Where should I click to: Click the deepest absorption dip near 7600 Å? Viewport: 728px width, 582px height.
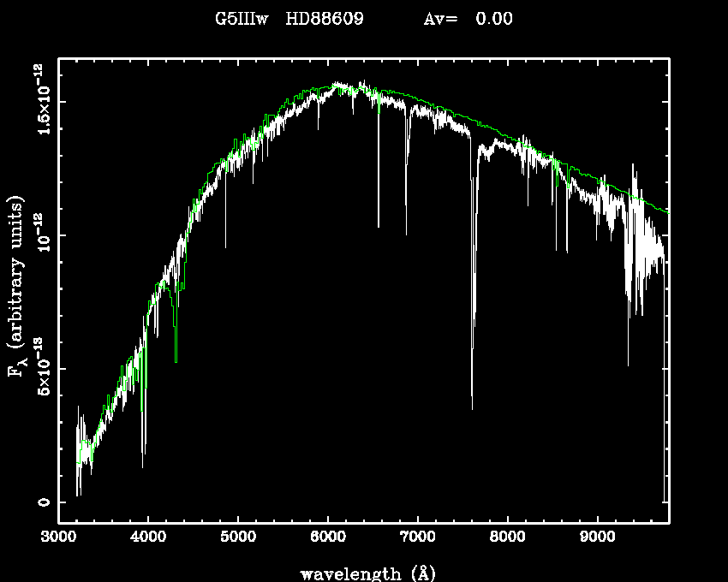coord(472,407)
